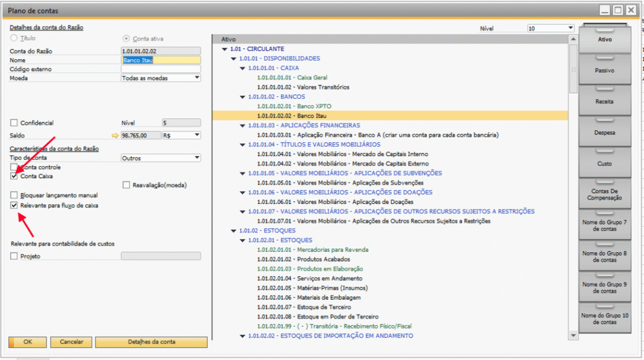Uncheck the Conta Caixa checkbox
This screenshot has width=644, height=360.
pos(14,177)
